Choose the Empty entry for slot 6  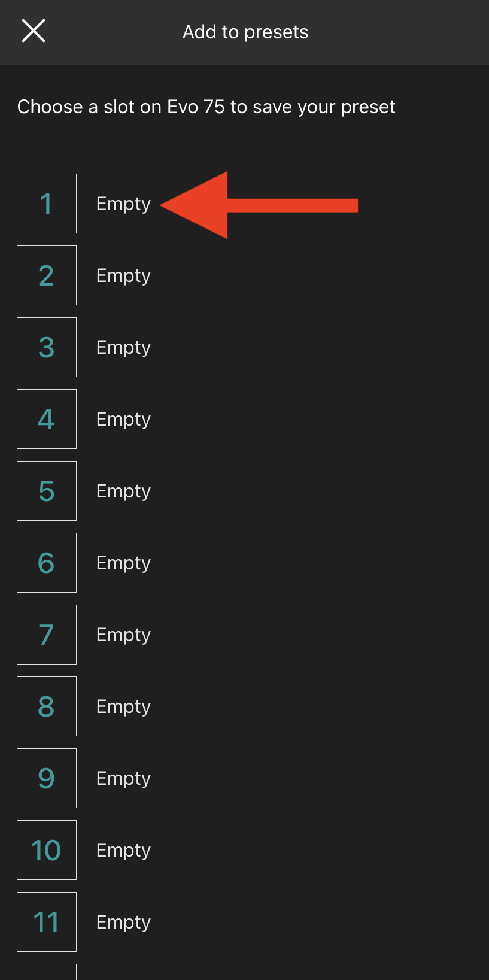coord(123,563)
